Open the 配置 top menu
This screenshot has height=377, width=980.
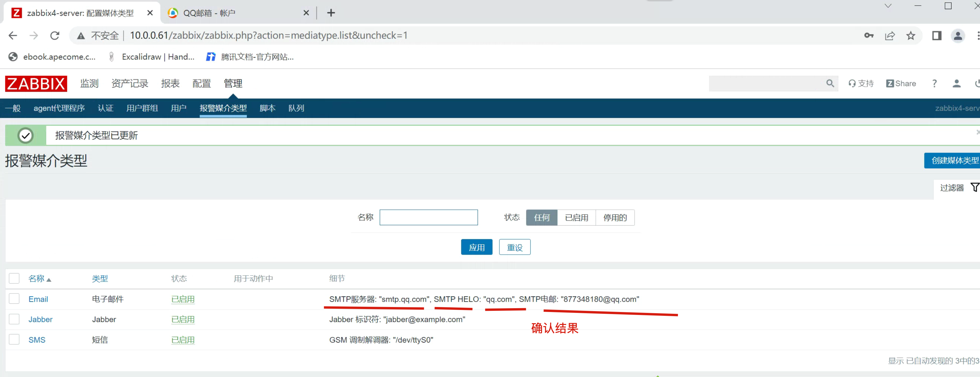pyautogui.click(x=201, y=84)
